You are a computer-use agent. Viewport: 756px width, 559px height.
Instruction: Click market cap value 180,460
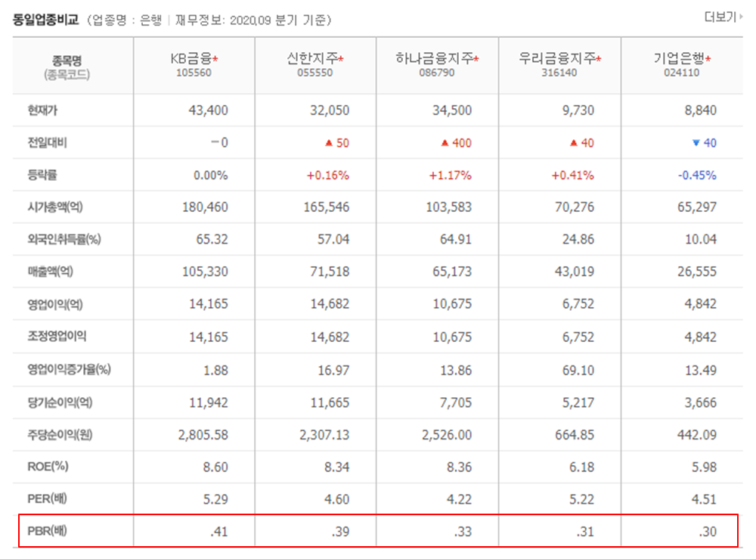coord(205,207)
